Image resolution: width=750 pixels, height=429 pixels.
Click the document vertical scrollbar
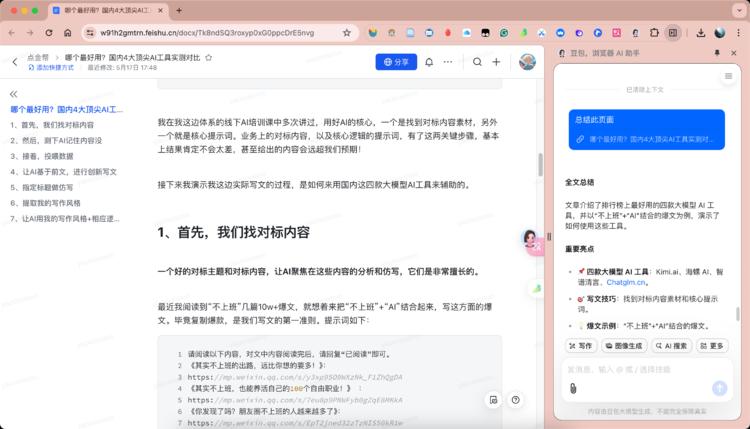pyautogui.click(x=540, y=165)
